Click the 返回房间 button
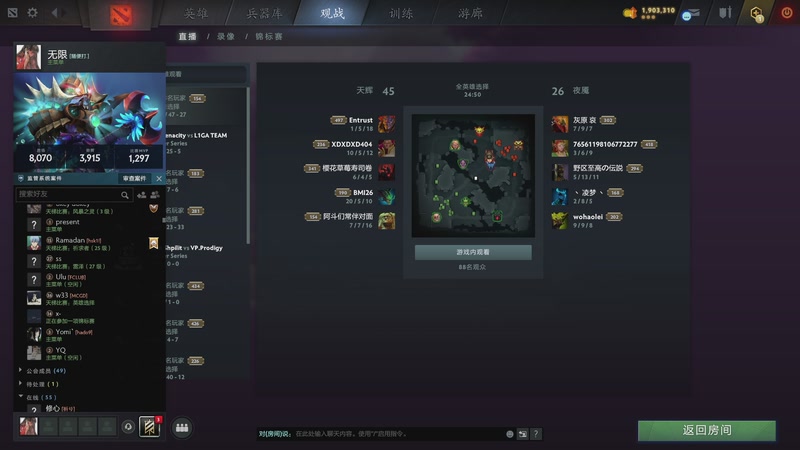Image resolution: width=800 pixels, height=450 pixels. coord(707,430)
